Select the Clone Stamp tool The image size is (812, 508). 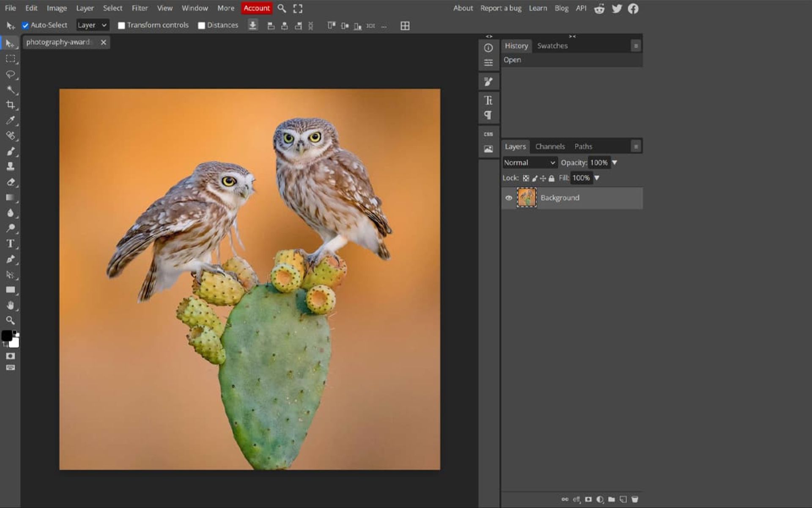pyautogui.click(x=10, y=166)
